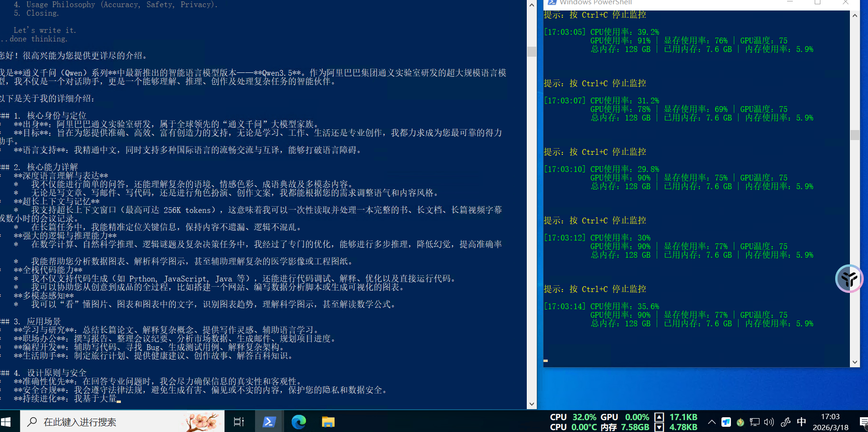Click the '## 4. 设计原则与安全' heading

coord(43,373)
